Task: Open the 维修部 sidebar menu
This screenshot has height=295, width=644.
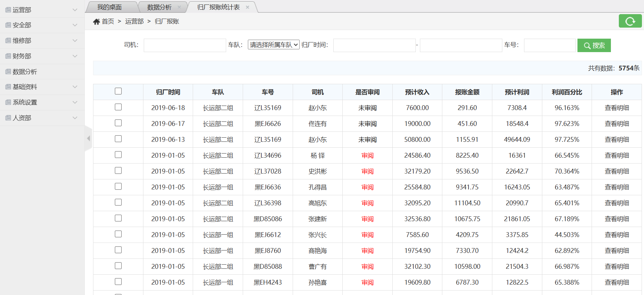Action: pos(22,41)
